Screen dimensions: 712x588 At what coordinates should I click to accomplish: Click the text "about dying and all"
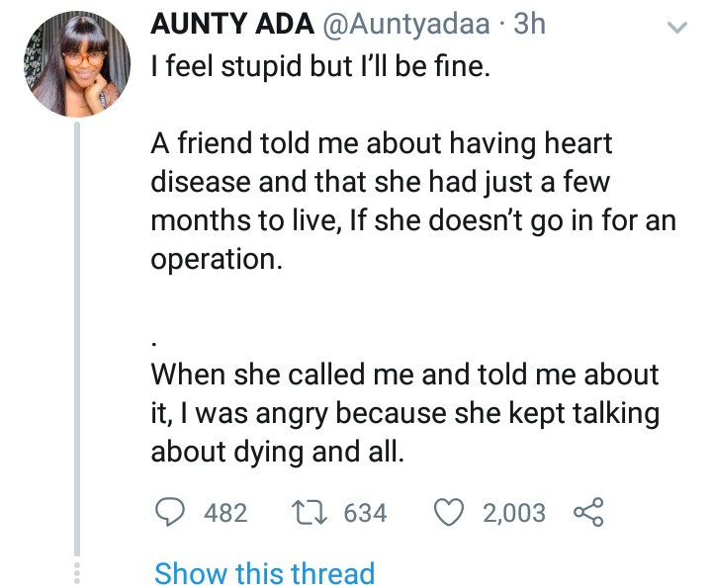pos(279,451)
